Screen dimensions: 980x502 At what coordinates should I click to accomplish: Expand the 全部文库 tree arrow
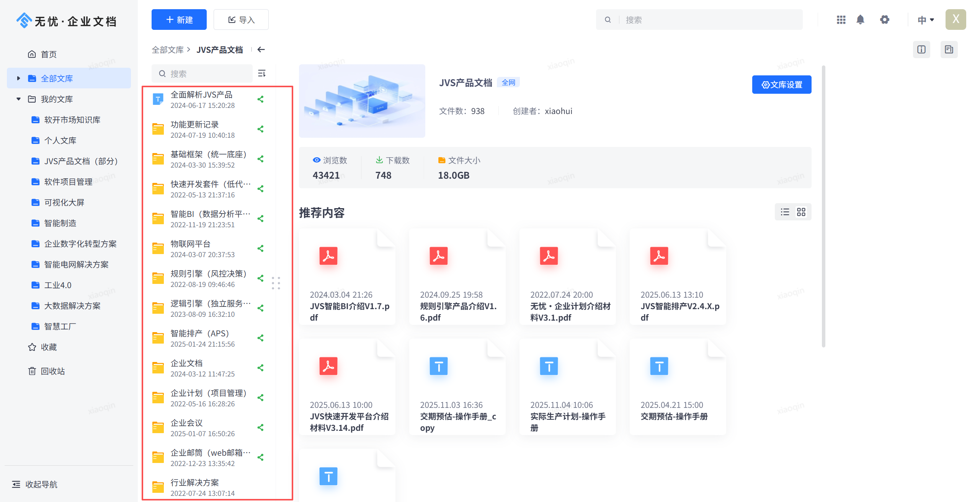click(18, 78)
